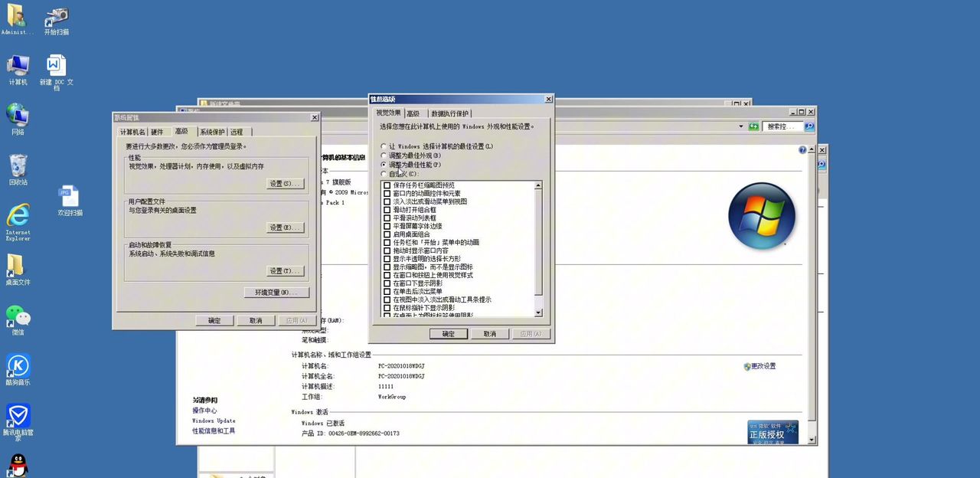This screenshot has width=980, height=478.
Task: Click the green refresh icon beside the address bar
Action: click(754, 126)
